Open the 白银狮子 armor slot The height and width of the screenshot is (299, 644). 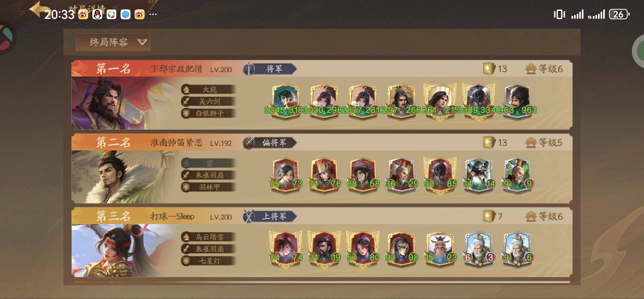coord(209,113)
